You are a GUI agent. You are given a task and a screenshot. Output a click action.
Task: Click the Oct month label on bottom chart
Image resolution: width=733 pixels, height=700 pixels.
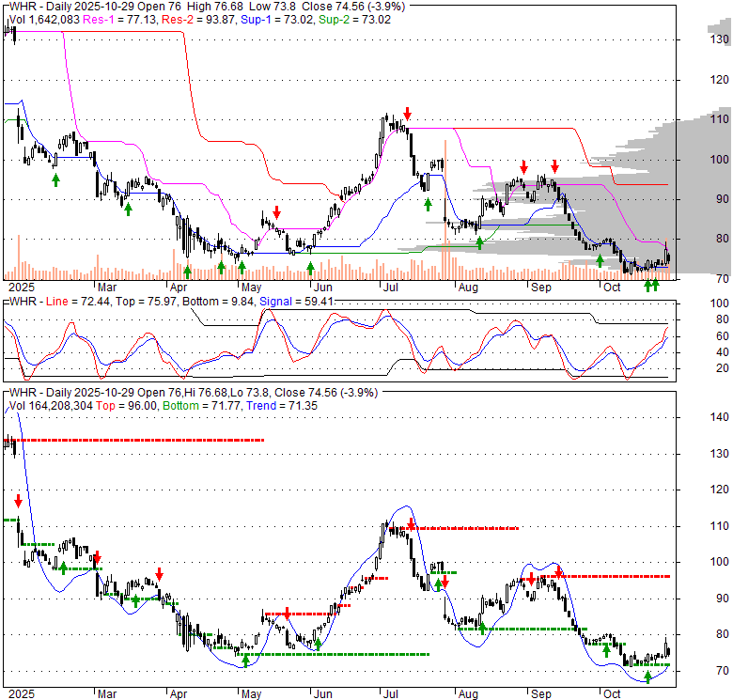[612, 694]
